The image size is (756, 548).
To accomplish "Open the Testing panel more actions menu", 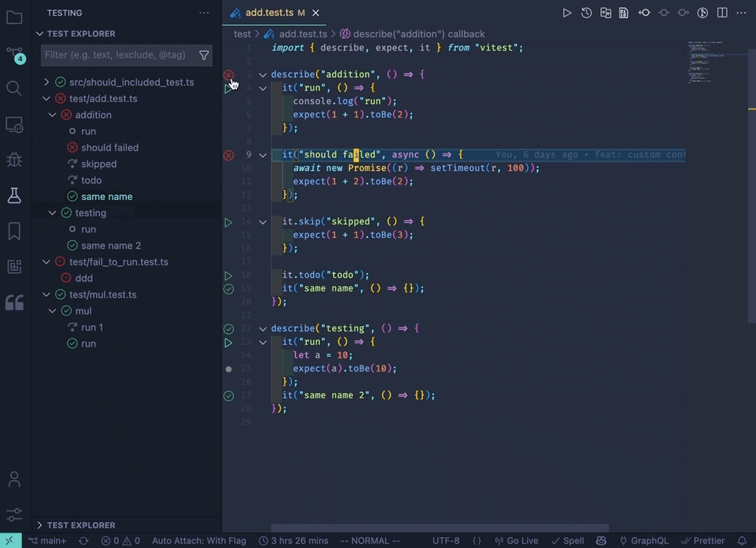I will pos(204,13).
